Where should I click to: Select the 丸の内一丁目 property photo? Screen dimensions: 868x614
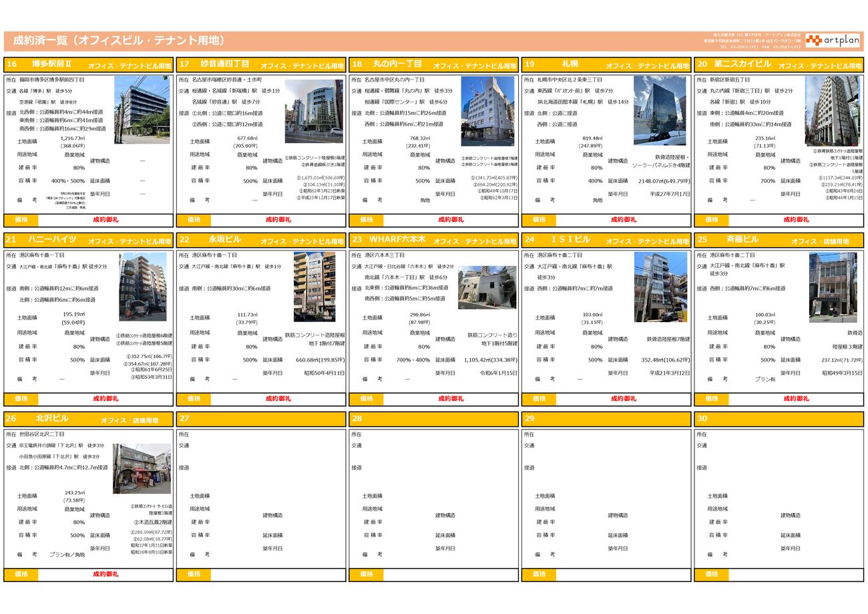point(487,111)
